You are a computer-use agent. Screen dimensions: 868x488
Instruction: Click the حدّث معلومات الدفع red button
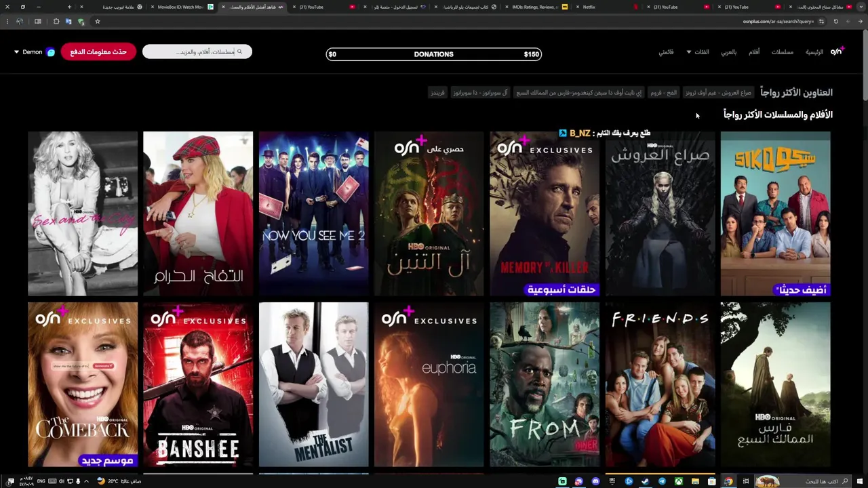click(x=98, y=52)
